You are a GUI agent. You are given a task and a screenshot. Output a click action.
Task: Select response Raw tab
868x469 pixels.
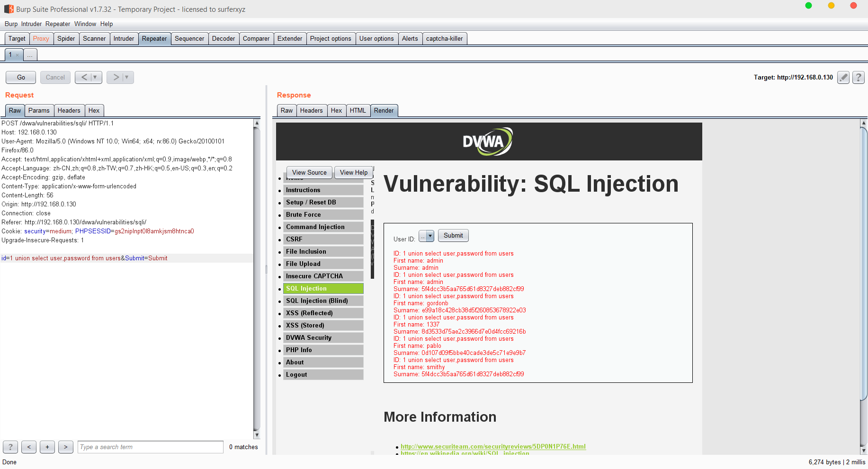[286, 110]
